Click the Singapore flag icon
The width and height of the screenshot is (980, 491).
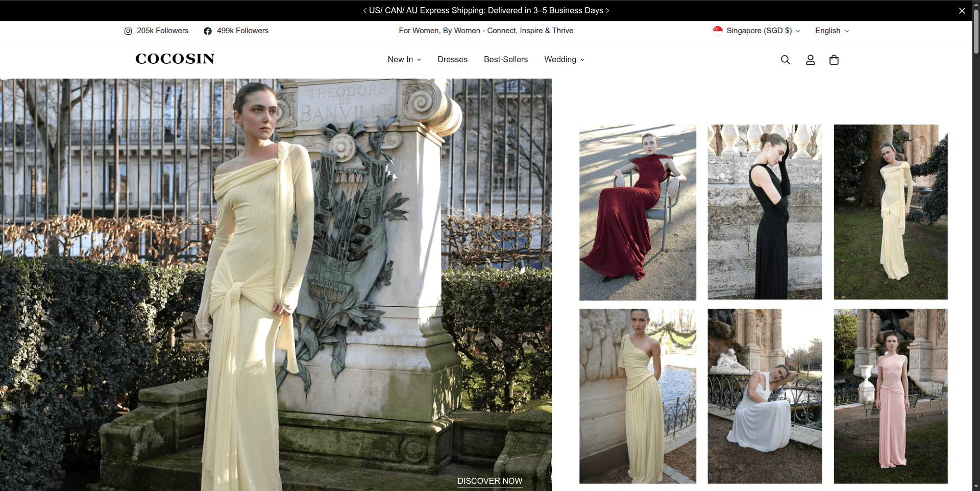(718, 31)
